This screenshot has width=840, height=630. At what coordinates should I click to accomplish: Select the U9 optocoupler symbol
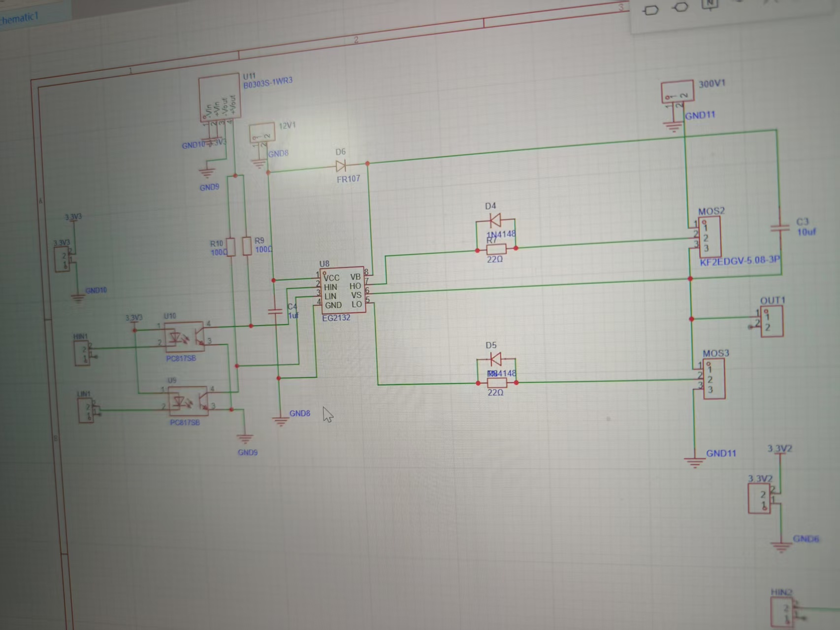(189, 400)
